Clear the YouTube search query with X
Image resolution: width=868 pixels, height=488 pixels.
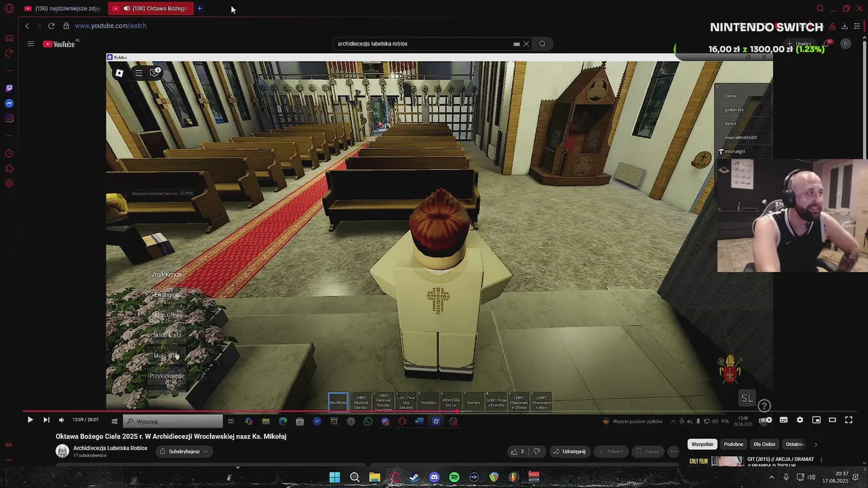click(x=526, y=44)
